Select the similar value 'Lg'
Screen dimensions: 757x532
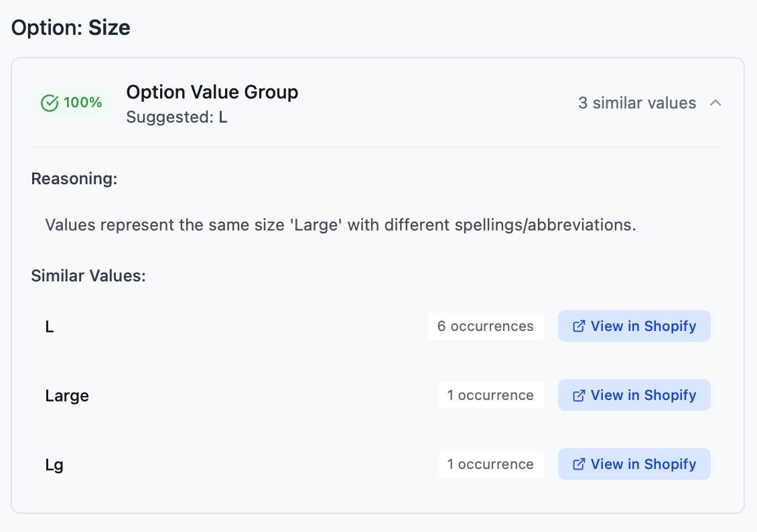tap(54, 465)
